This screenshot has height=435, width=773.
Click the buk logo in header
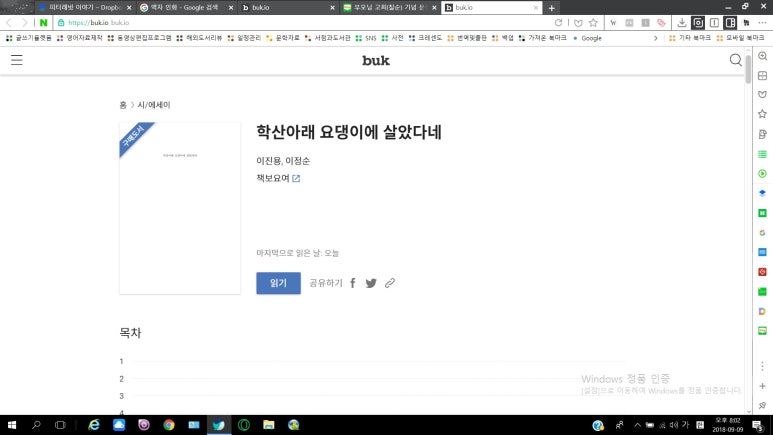pyautogui.click(x=376, y=60)
